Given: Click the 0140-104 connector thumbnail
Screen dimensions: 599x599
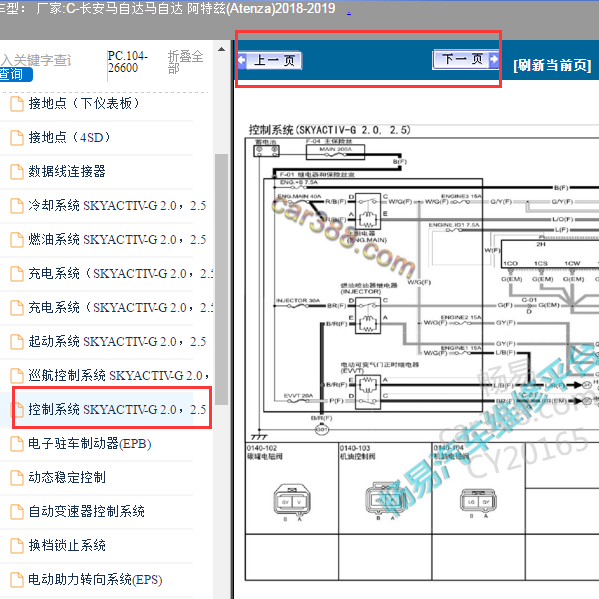Looking at the screenshot, I should 478,502.
